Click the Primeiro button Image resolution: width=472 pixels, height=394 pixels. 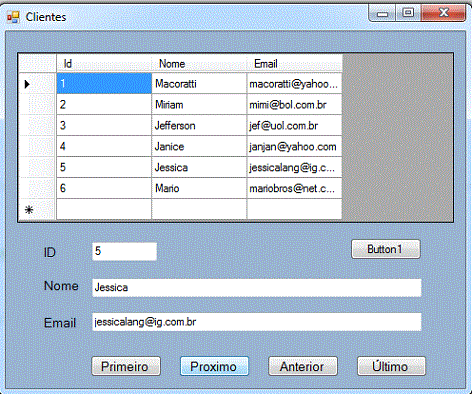[x=126, y=366]
